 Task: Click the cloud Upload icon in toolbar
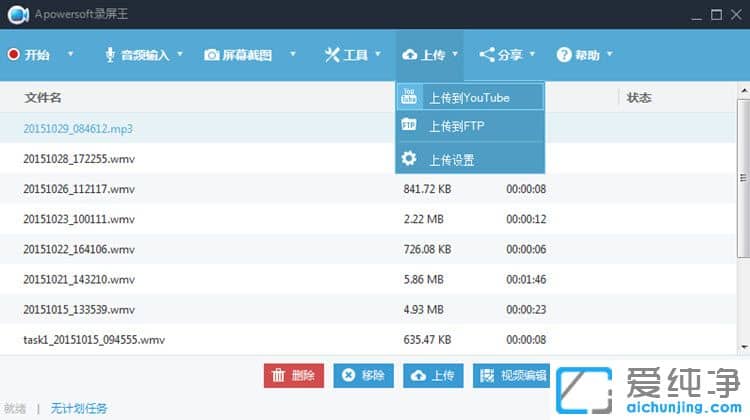(x=409, y=55)
